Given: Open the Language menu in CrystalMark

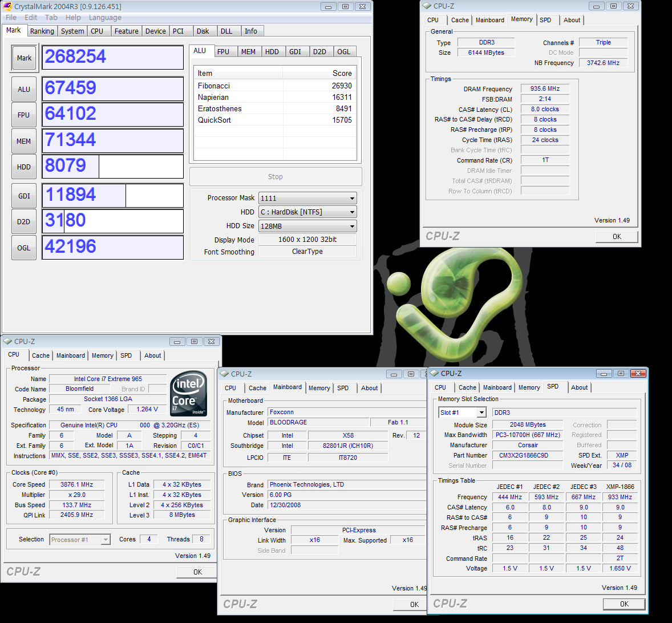Looking at the screenshot, I should coord(105,18).
